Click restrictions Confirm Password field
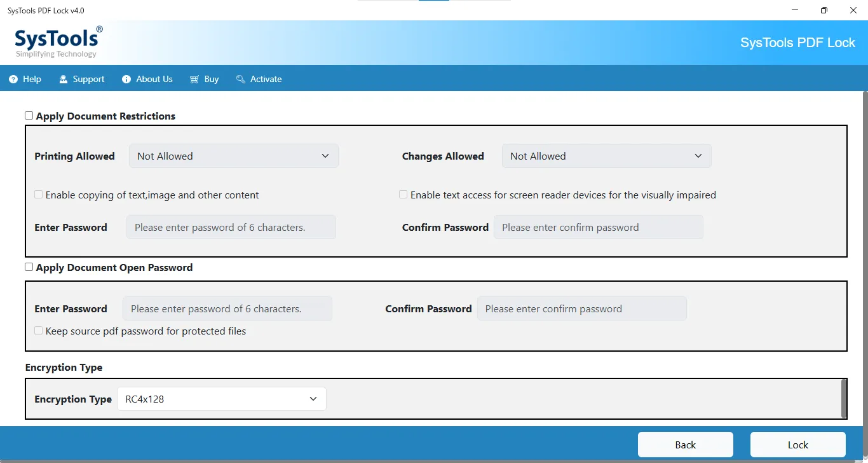The image size is (868, 463). pyautogui.click(x=599, y=227)
